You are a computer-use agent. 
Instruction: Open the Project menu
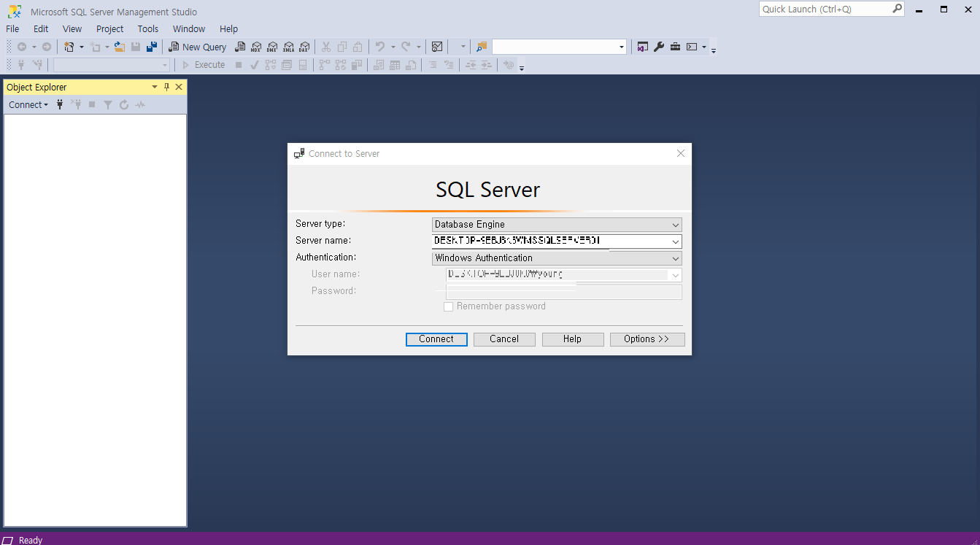point(110,28)
